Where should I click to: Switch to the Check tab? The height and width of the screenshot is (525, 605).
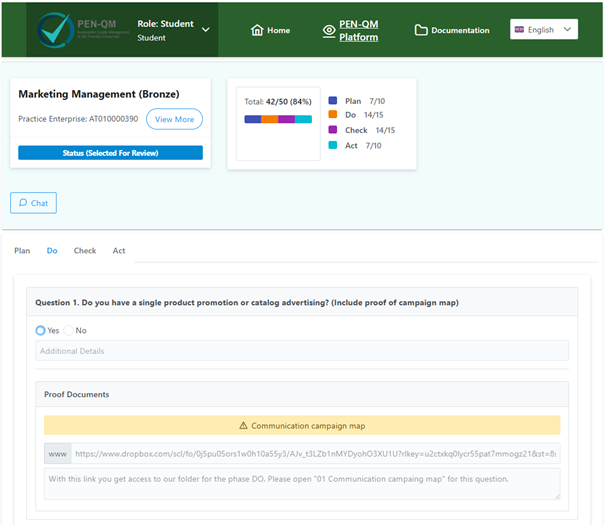pos(85,251)
